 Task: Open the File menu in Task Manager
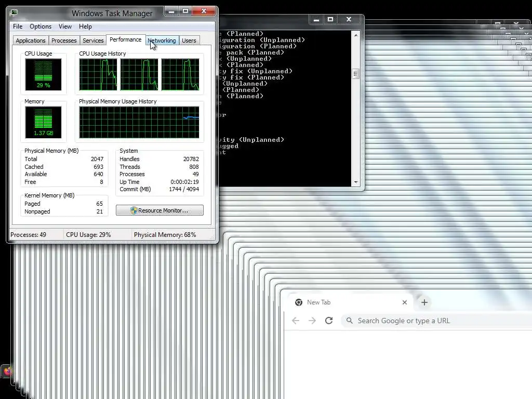pyautogui.click(x=18, y=26)
